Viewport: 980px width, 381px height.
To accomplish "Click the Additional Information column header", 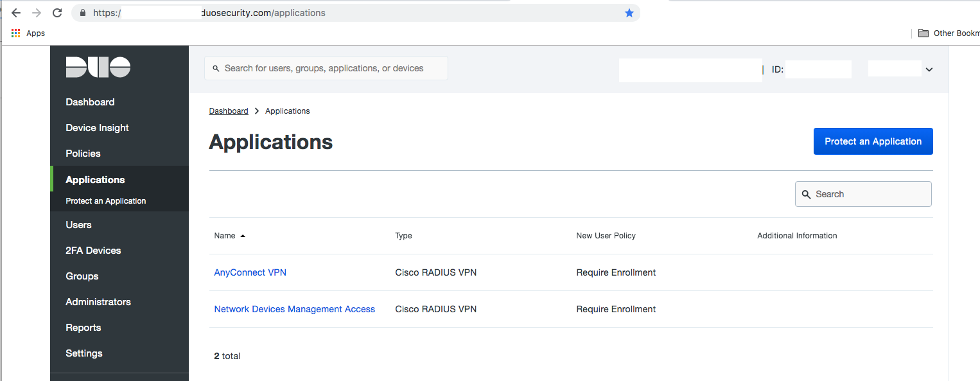I will point(797,236).
